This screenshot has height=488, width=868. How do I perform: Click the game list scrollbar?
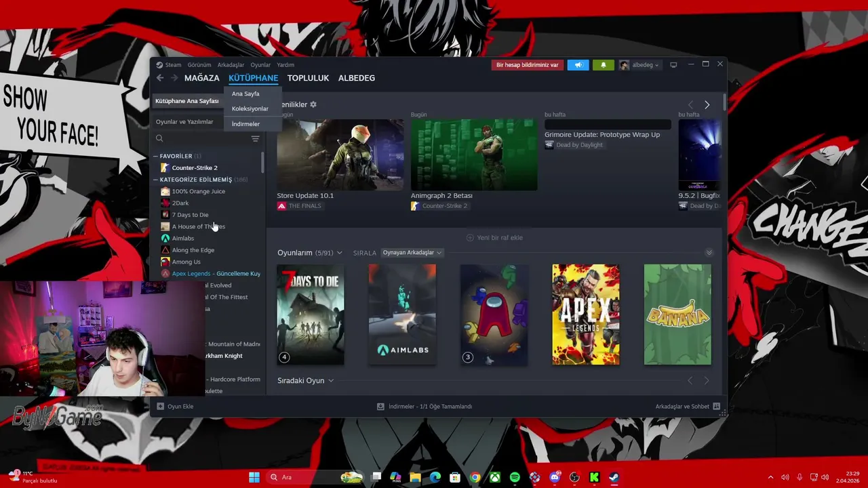[262, 163]
